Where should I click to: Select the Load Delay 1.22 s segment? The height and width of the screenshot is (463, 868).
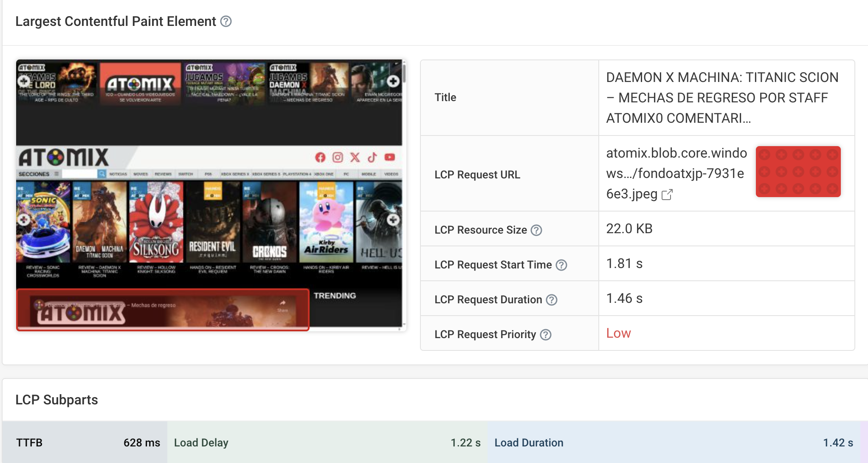pos(327,443)
